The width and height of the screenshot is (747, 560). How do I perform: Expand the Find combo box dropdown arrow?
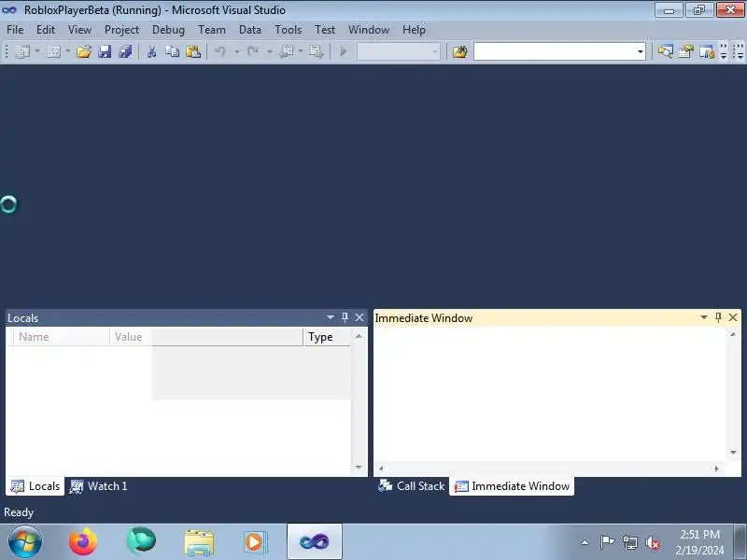641,51
